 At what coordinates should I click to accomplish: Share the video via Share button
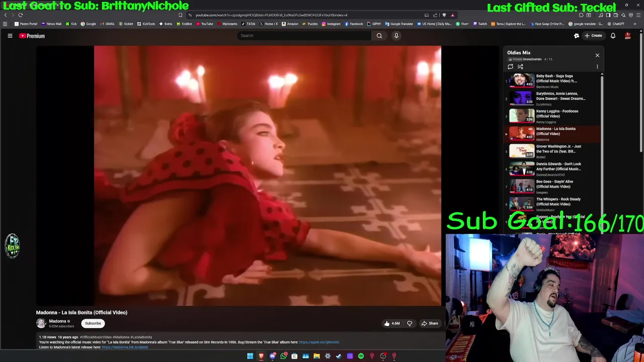coord(430,323)
